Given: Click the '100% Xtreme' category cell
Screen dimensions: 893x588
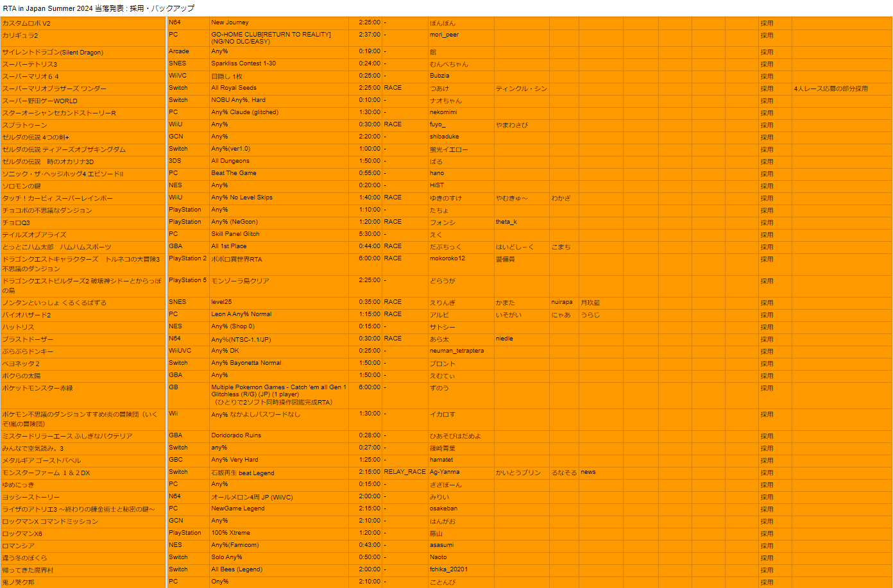Looking at the screenshot, I should pyautogui.click(x=279, y=534).
